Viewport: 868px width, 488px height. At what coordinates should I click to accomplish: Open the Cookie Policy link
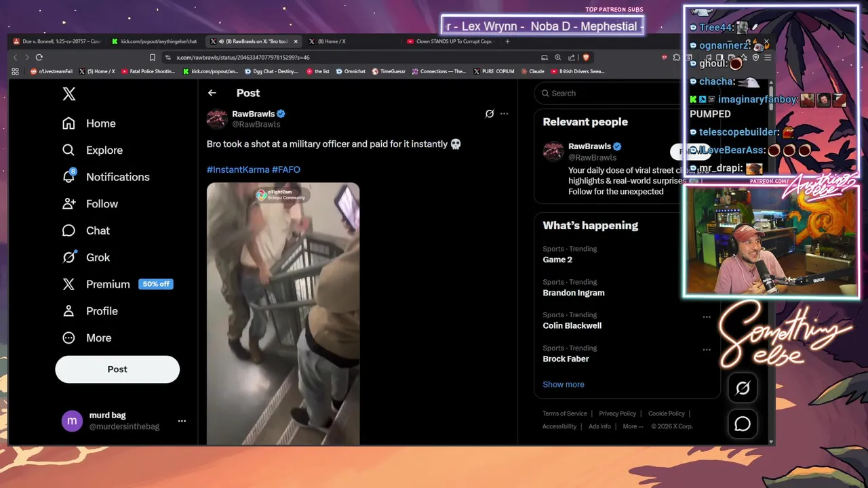(666, 413)
